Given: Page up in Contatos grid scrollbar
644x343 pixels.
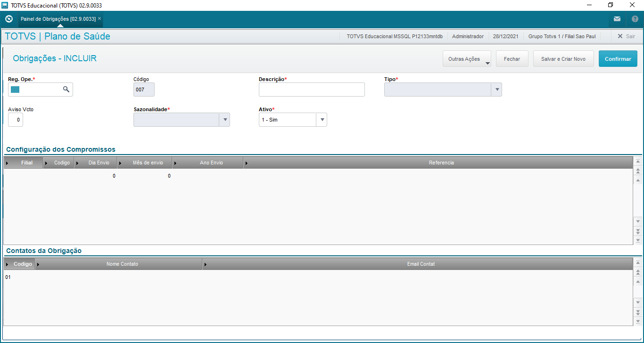Looking at the screenshot, I should pos(638,272).
